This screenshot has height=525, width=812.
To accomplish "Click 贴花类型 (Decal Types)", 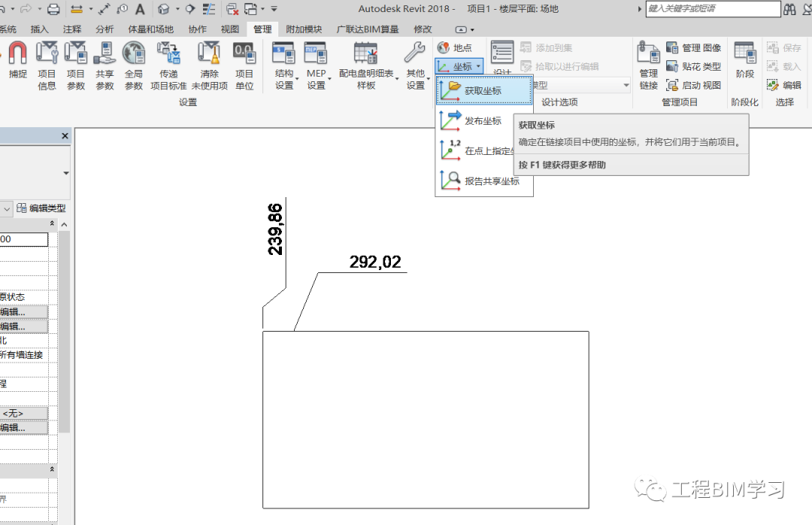I will 694,66.
